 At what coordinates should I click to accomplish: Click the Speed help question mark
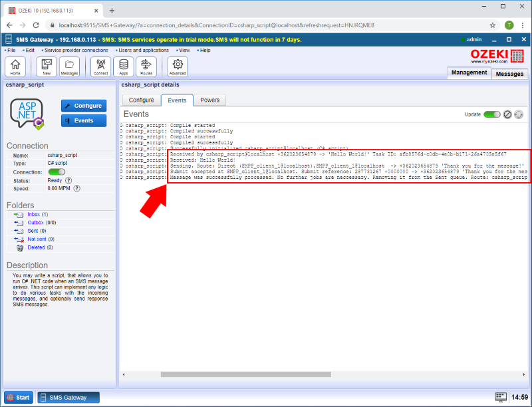(x=77, y=189)
